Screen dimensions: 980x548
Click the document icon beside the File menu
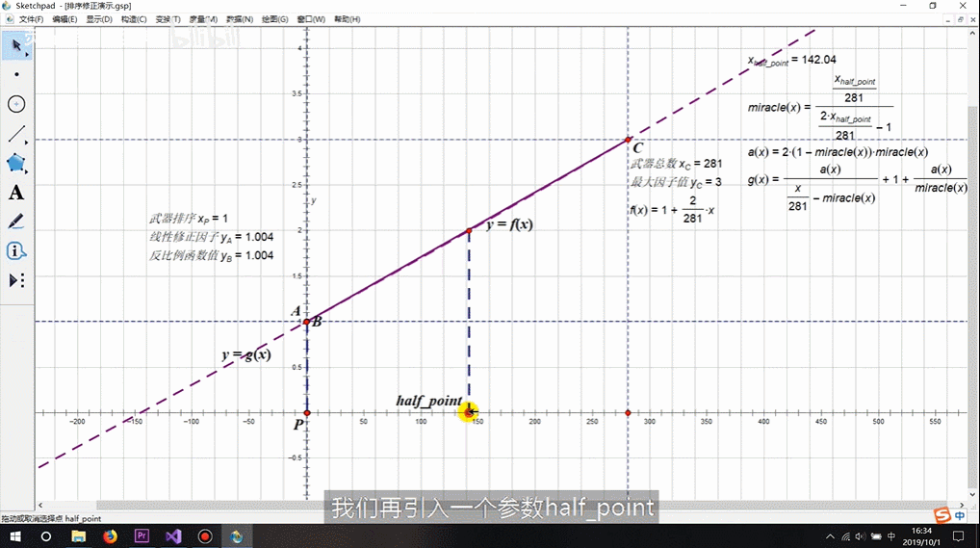tap(10, 19)
